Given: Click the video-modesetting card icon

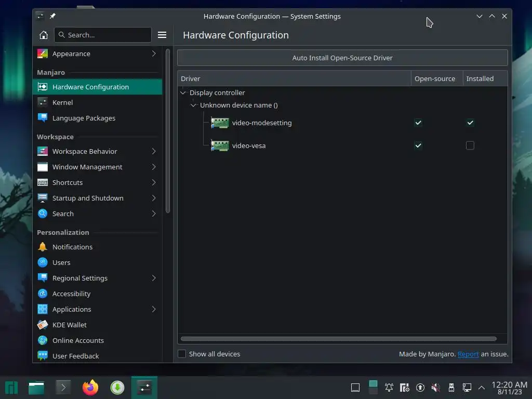Looking at the screenshot, I should click(x=220, y=123).
